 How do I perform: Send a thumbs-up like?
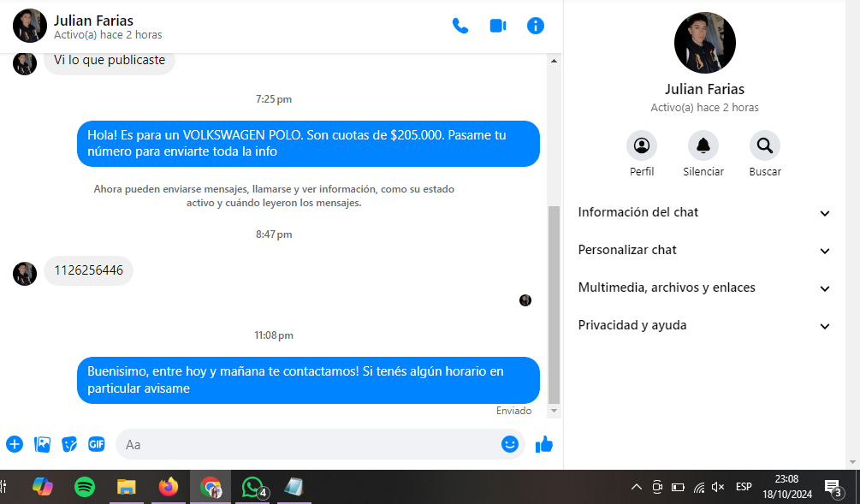click(544, 444)
